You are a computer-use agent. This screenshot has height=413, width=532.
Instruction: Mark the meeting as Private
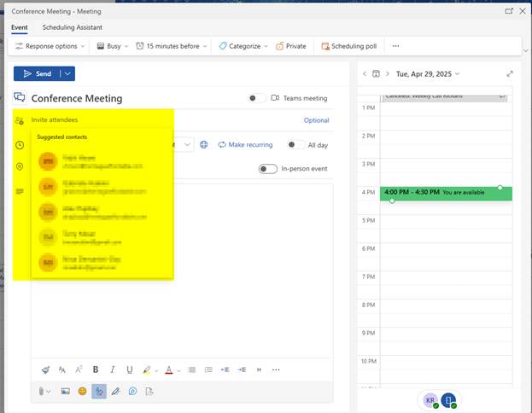(291, 46)
